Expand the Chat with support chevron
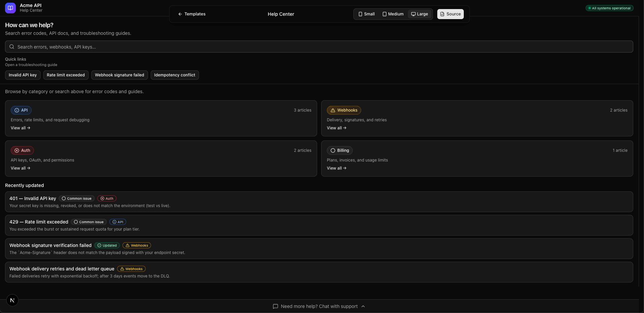Image resolution: width=644 pixels, height=313 pixels. (x=363, y=306)
